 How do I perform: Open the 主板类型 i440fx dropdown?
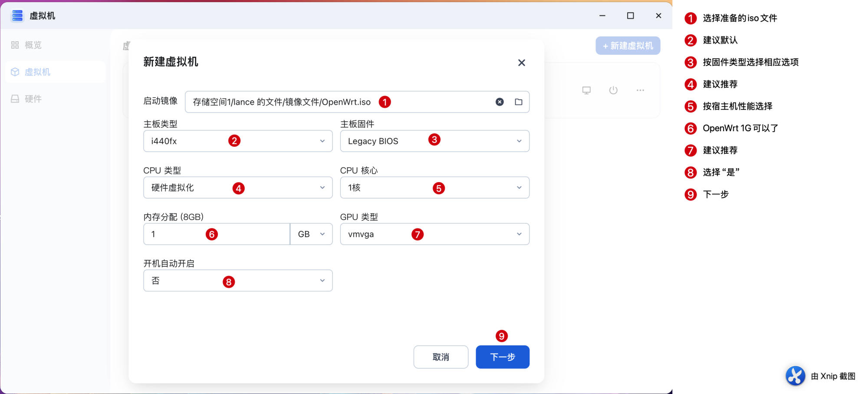pyautogui.click(x=237, y=141)
